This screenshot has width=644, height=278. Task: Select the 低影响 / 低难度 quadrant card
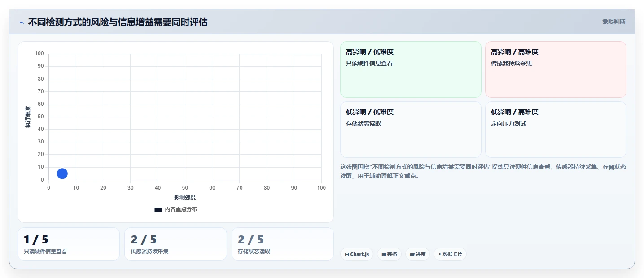click(x=411, y=130)
